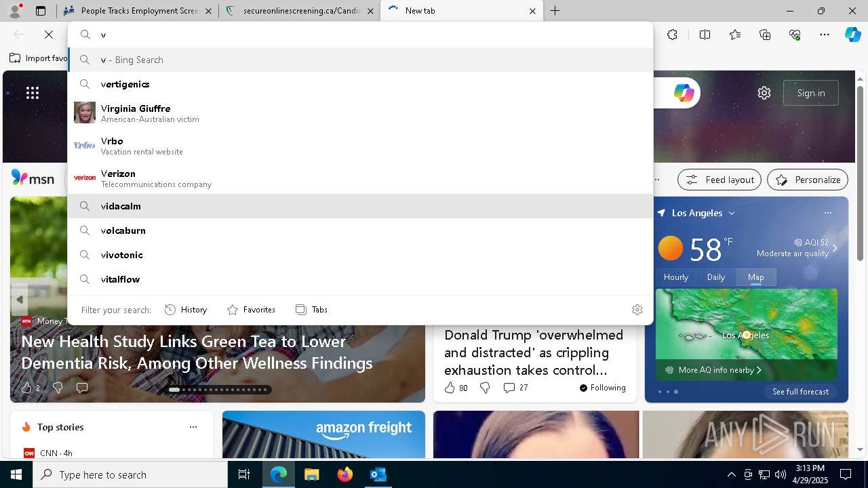
Task: Choose the vertigenics suggestion
Action: [360, 84]
